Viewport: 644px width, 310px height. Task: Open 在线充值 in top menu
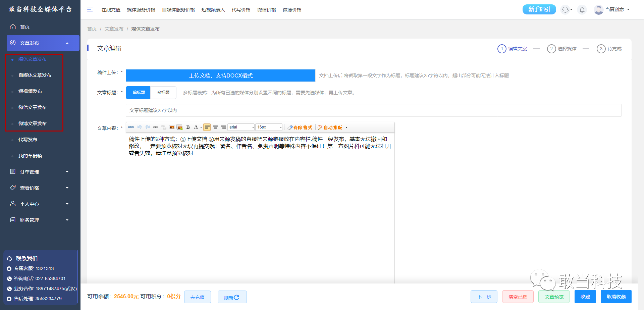pyautogui.click(x=111, y=10)
